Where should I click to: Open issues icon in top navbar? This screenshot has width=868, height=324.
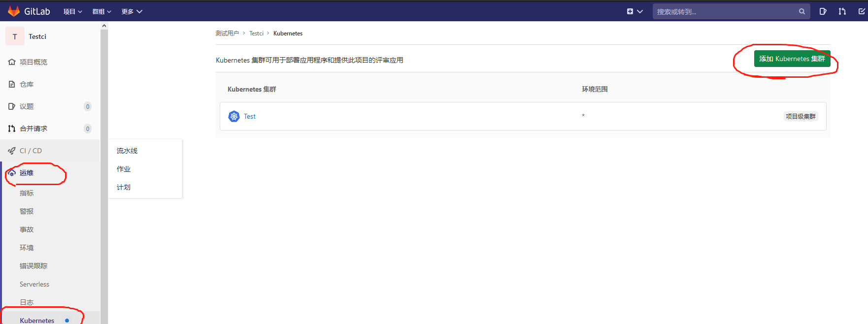tap(823, 11)
